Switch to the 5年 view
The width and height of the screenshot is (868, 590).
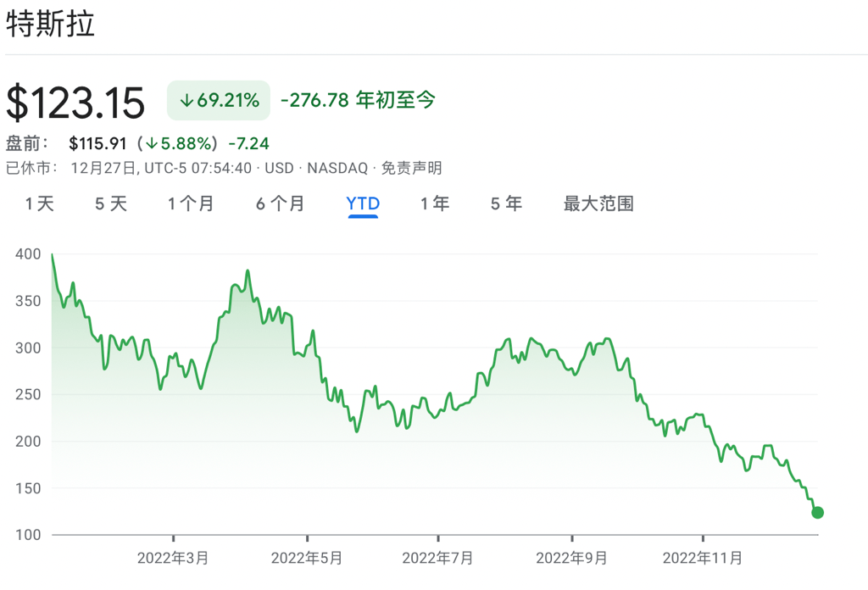click(x=504, y=203)
